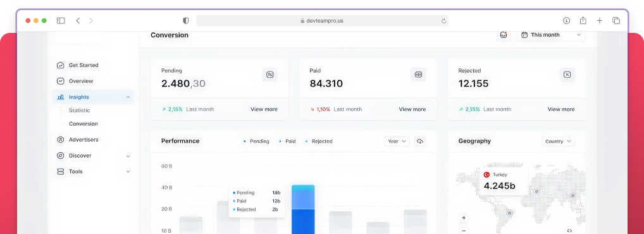
Task: Click the Turkey 4.245b map tooltip
Action: (504, 181)
